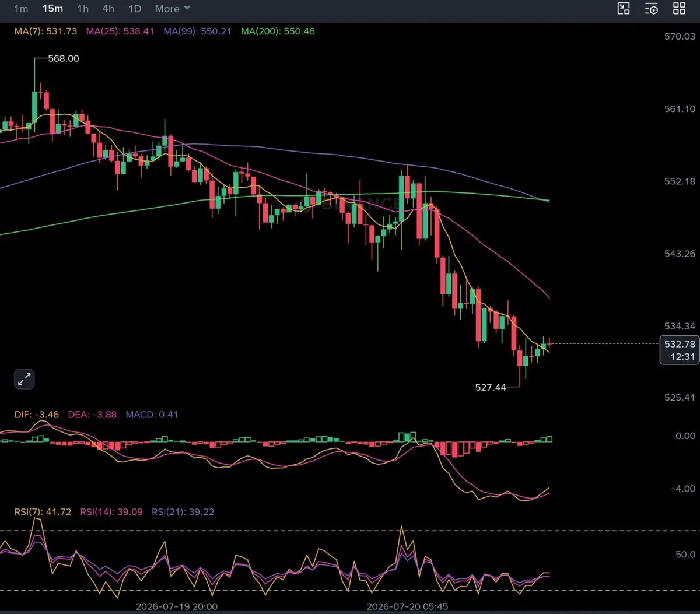
Task: Switch to the 1h timeframe
Action: point(83,9)
